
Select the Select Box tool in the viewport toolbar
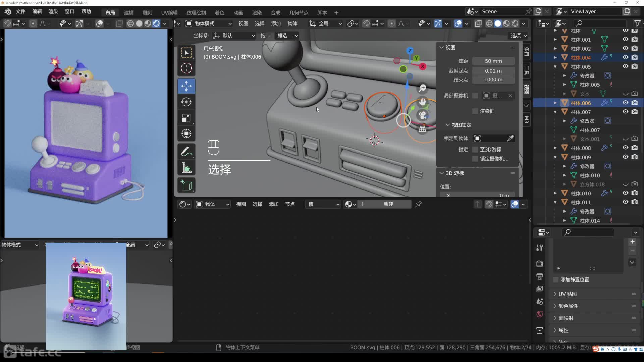coord(186,53)
